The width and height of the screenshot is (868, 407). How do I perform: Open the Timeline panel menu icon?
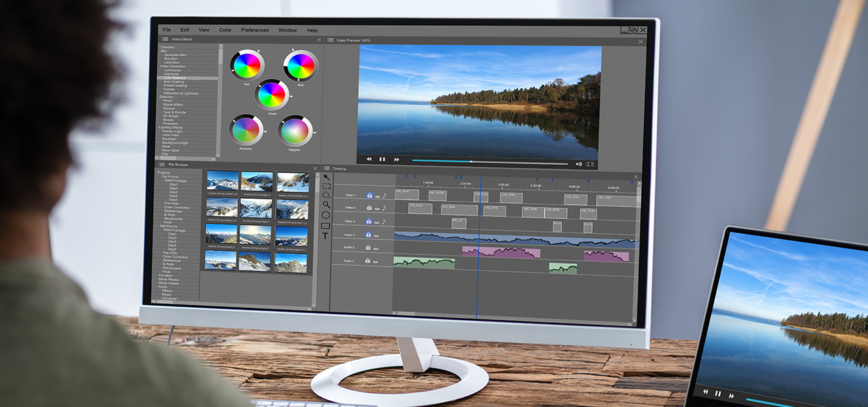pyautogui.click(x=326, y=168)
